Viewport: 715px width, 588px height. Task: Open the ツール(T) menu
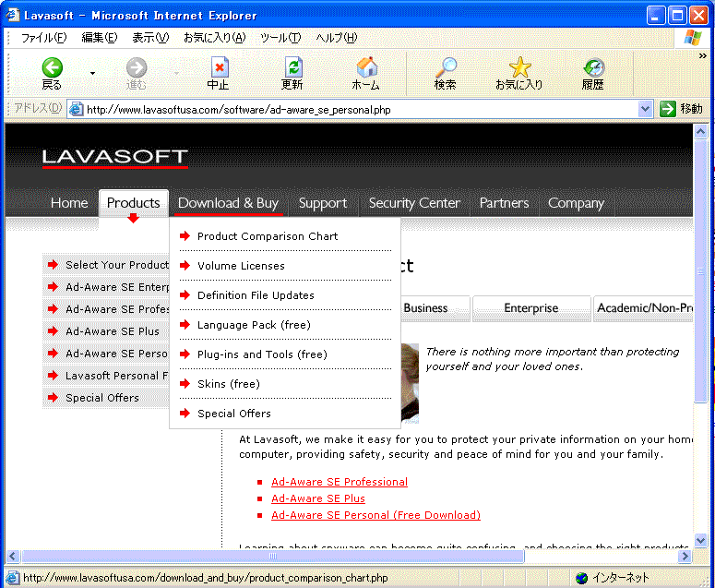[x=280, y=38]
